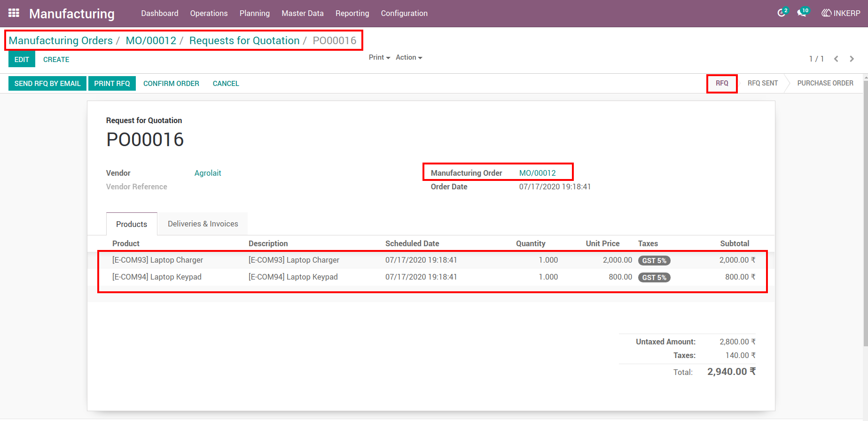Open the Agrolait vendor link
868x421 pixels.
[208, 173]
